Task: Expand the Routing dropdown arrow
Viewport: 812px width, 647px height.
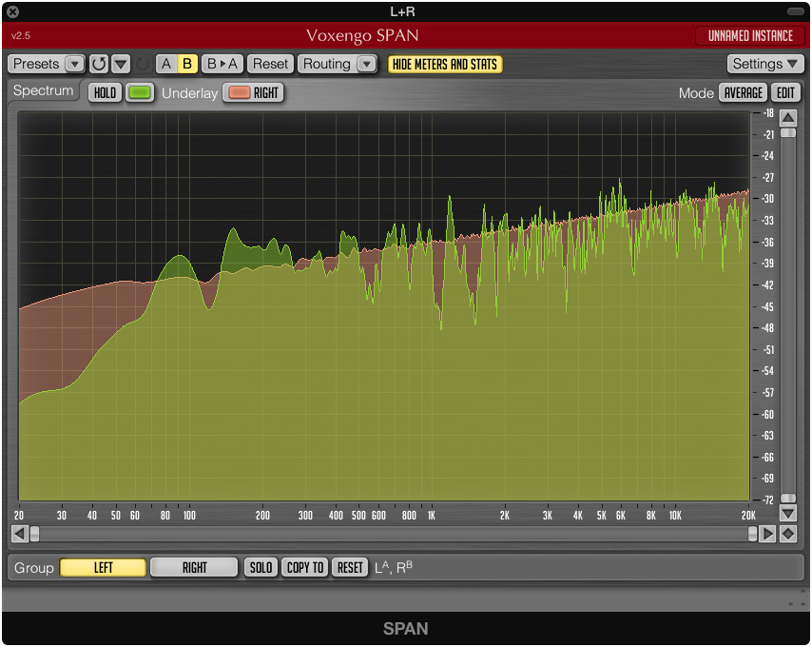Action: 367,65
